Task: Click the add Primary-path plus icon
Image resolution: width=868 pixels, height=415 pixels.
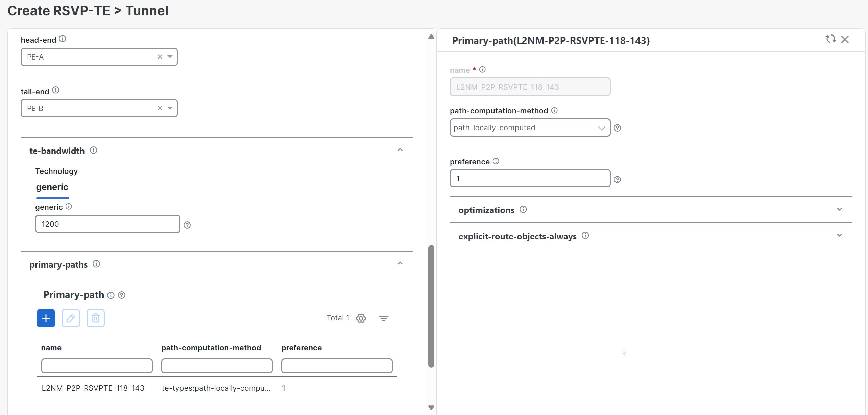Action: coord(46,318)
